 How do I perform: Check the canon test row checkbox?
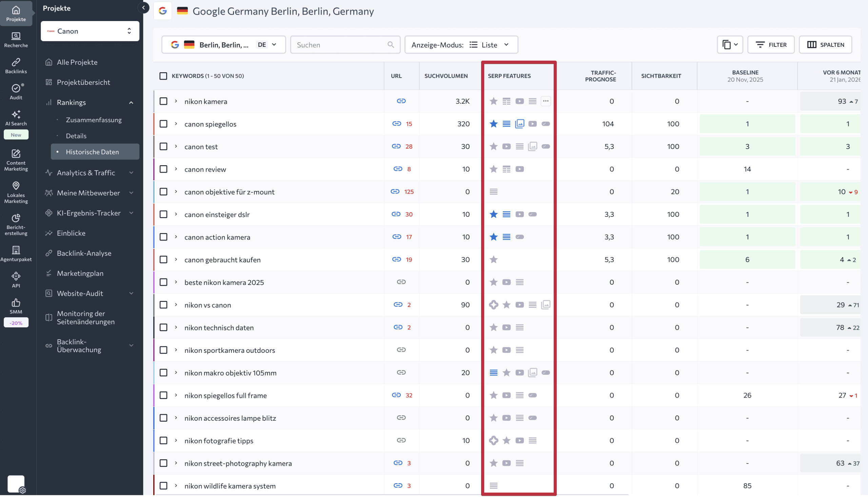(163, 147)
